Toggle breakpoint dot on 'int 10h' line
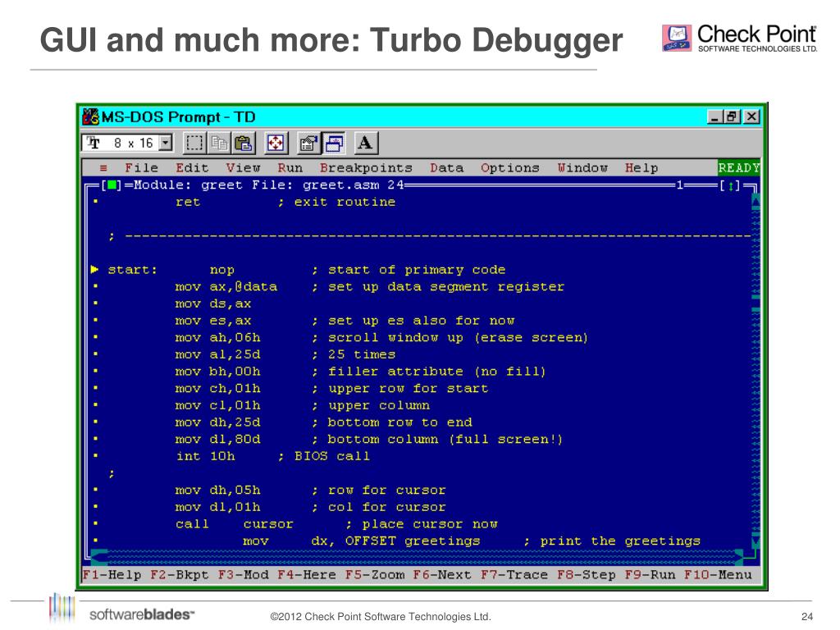Image resolution: width=840 pixels, height=630 pixels. 95,456
